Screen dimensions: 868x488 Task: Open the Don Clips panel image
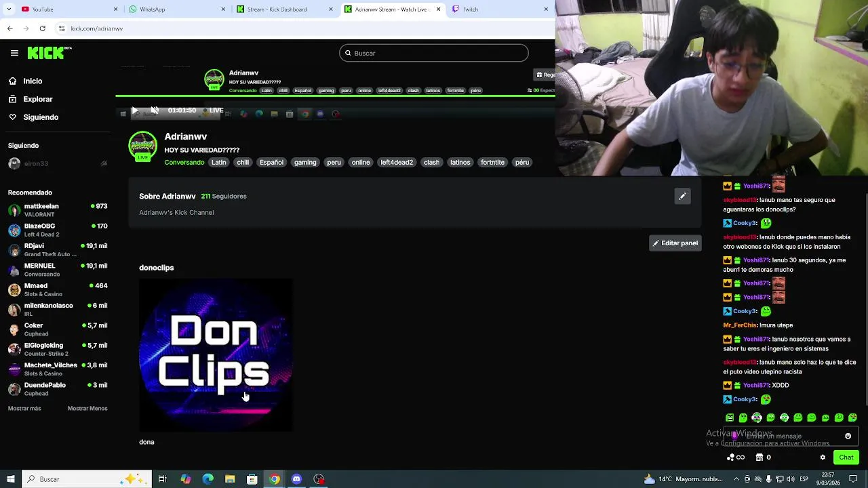[216, 354]
